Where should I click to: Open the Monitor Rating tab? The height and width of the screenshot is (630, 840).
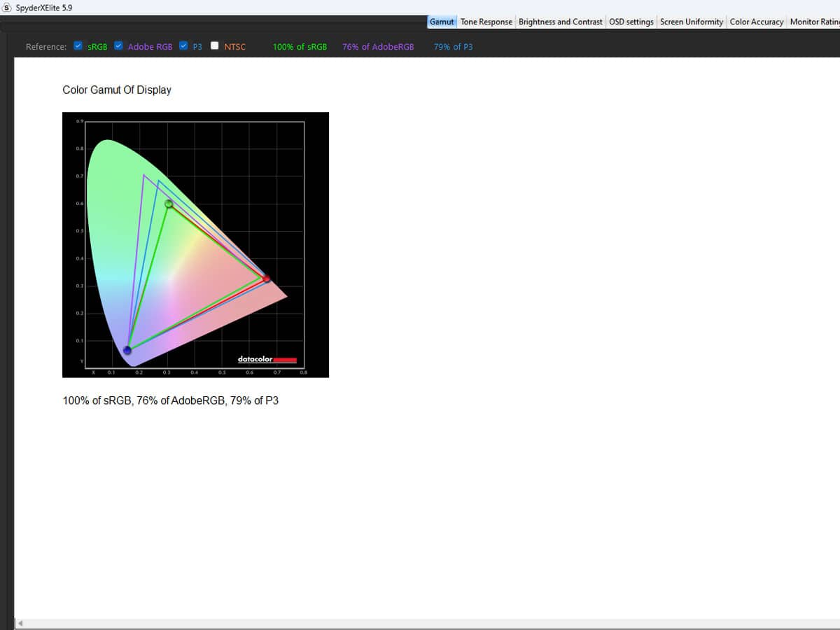coord(814,22)
